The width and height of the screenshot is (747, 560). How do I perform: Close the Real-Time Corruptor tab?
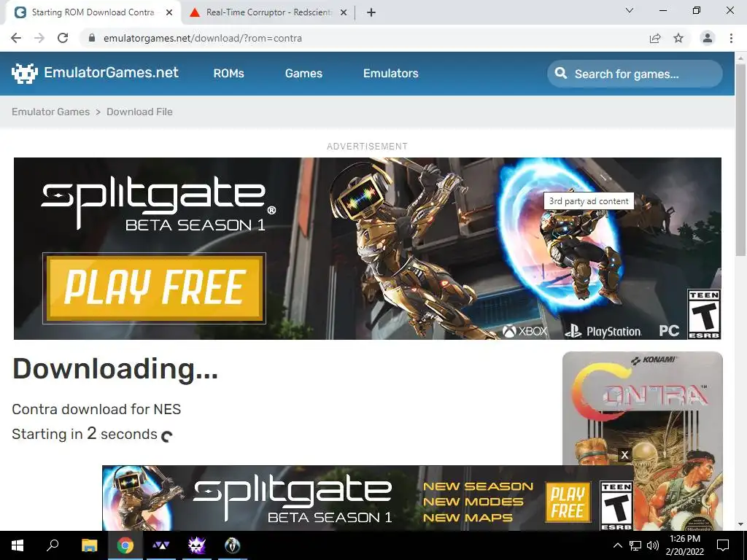[x=344, y=12]
